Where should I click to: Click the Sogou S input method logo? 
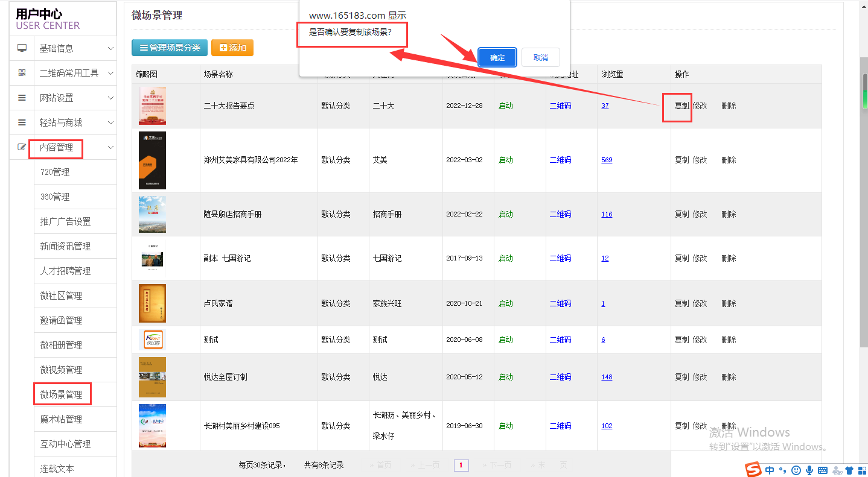click(753, 470)
